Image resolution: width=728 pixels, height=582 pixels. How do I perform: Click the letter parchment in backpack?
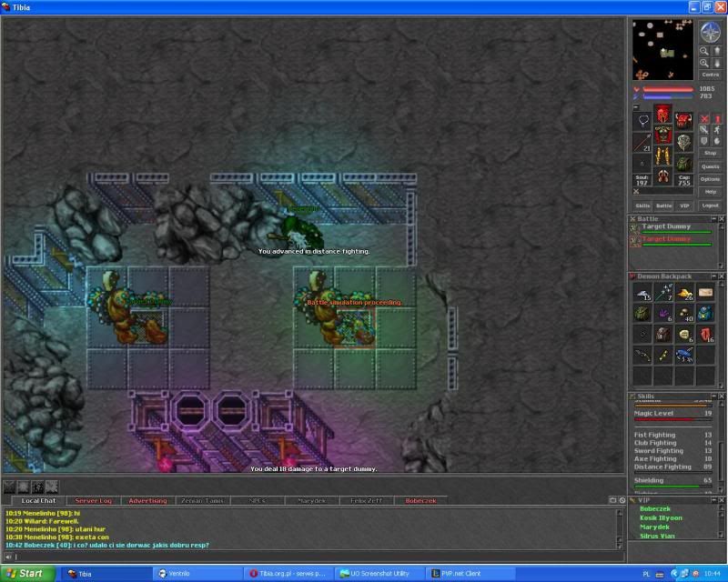[706, 293]
